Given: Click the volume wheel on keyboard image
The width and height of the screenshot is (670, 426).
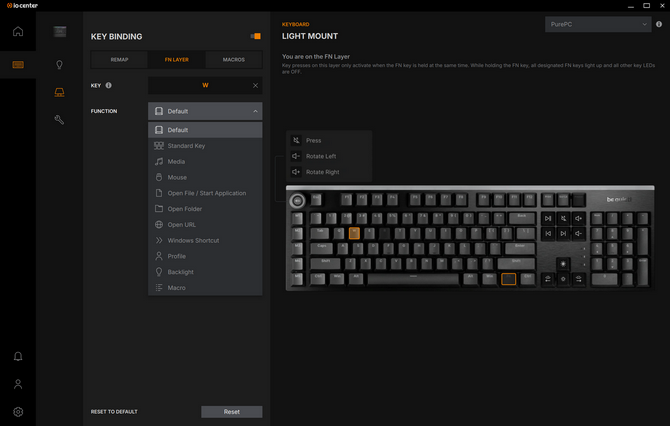Looking at the screenshot, I should (x=297, y=200).
